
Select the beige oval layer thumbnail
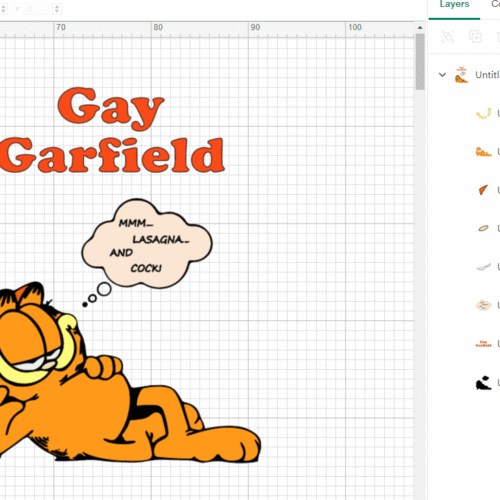pyautogui.click(x=483, y=228)
